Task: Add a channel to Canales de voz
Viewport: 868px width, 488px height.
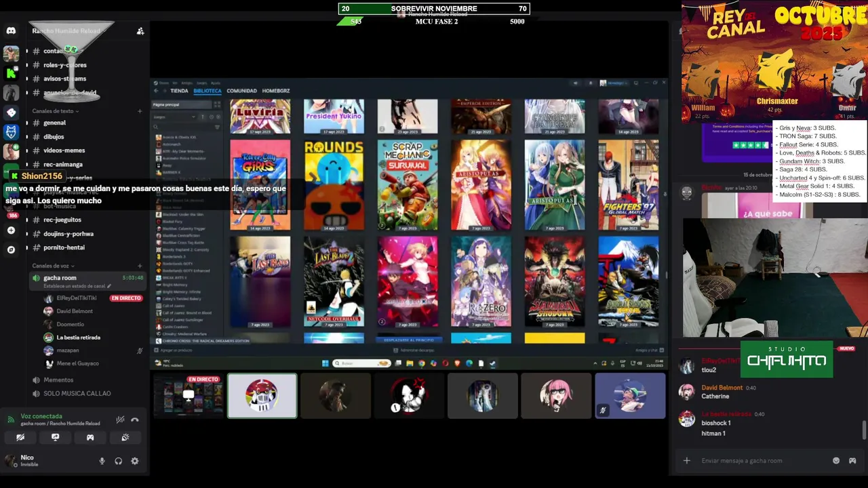Action: click(140, 266)
